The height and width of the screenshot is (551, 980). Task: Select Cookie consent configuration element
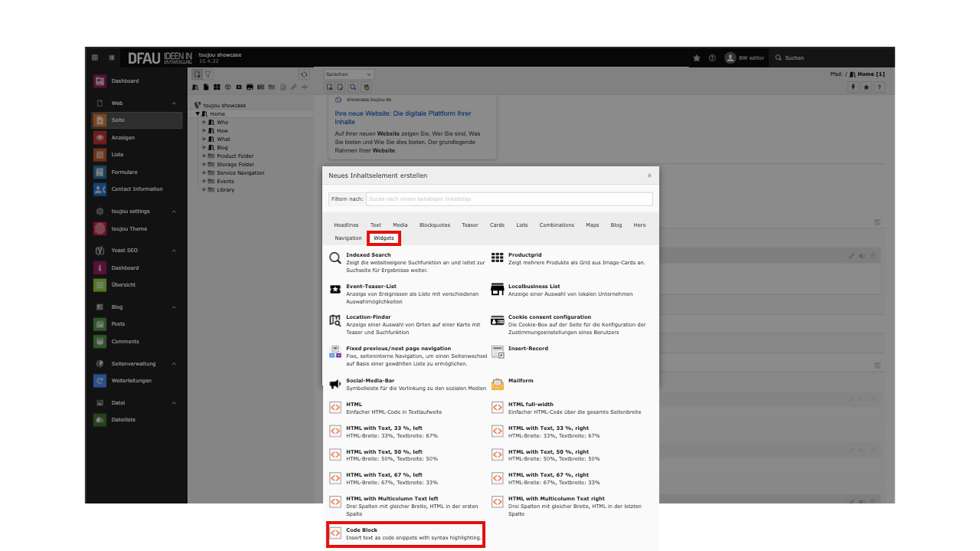click(549, 317)
